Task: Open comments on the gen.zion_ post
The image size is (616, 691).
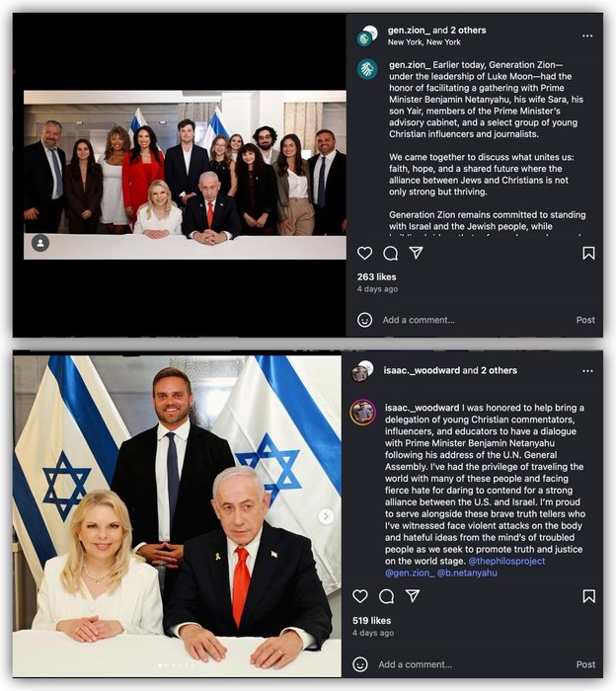Action: (390, 253)
